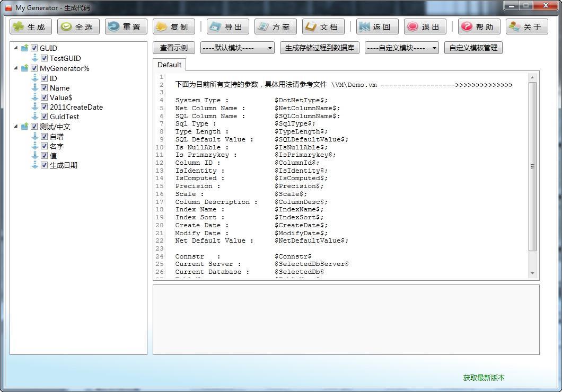Screen dimensions: 562x392
Task: Click the 生成 (Generate) toolbar icon
Action: pos(19,27)
